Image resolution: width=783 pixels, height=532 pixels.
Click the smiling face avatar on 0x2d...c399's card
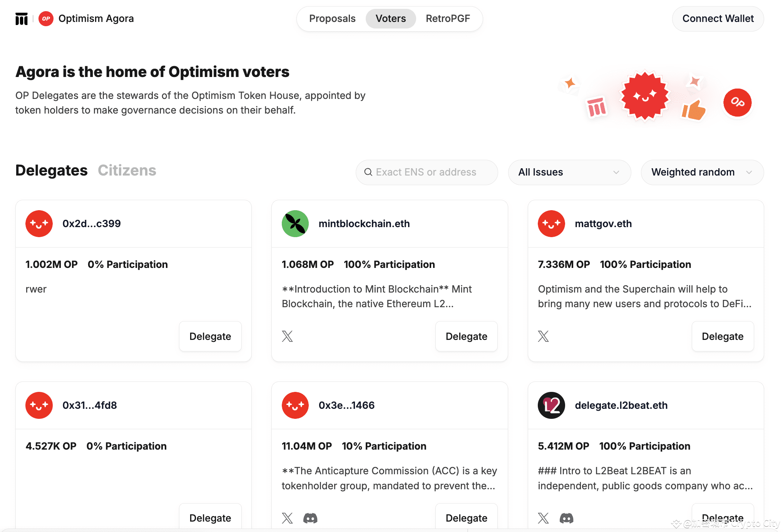[x=39, y=223]
